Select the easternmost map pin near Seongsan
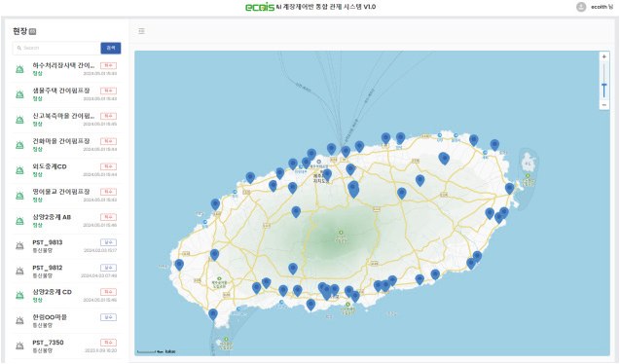Image resolution: width=620 pixels, height=364 pixels. pos(509,189)
